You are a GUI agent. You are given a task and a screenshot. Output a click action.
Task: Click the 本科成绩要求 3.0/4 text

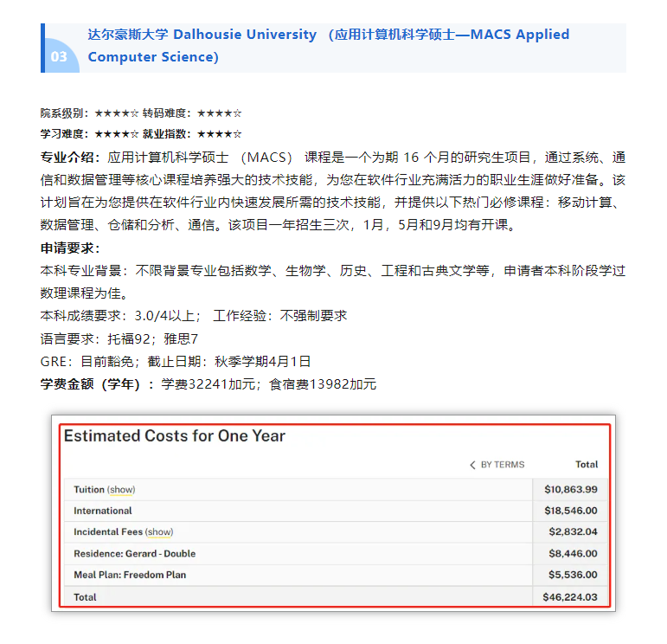[x=120, y=316]
